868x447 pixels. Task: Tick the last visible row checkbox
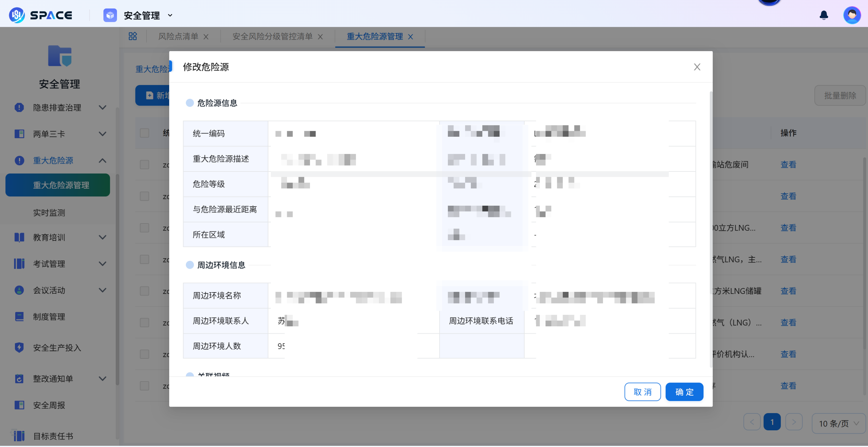click(x=145, y=386)
